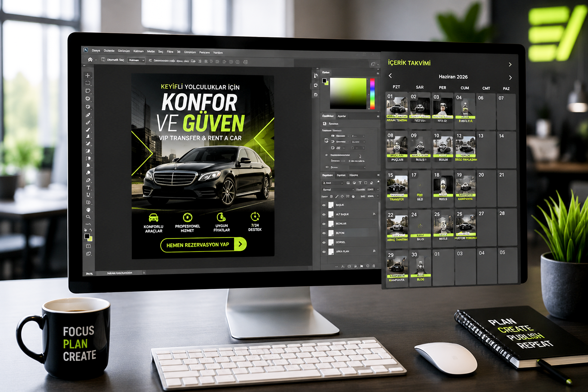This screenshot has height=392, width=588.
Task: Toggle Quick Mask mode icon in toolbar
Action: coord(89,246)
